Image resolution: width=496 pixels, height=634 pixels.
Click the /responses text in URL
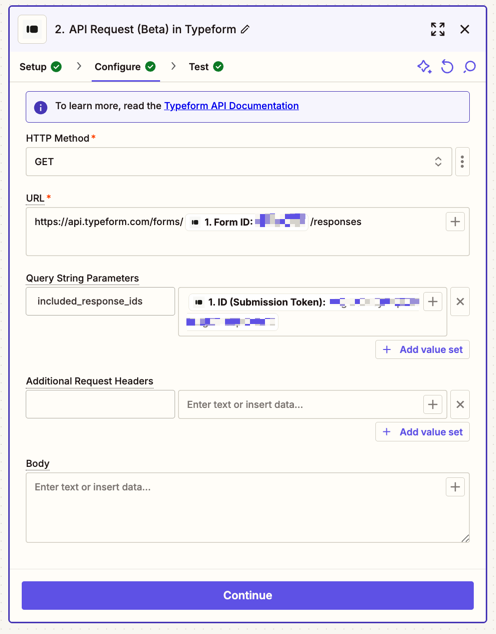(336, 222)
